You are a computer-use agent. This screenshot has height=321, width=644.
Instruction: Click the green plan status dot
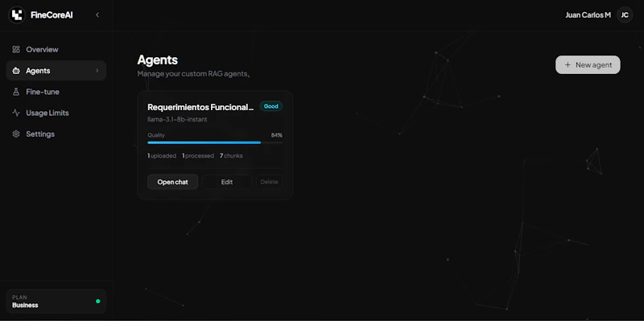[x=97, y=302]
